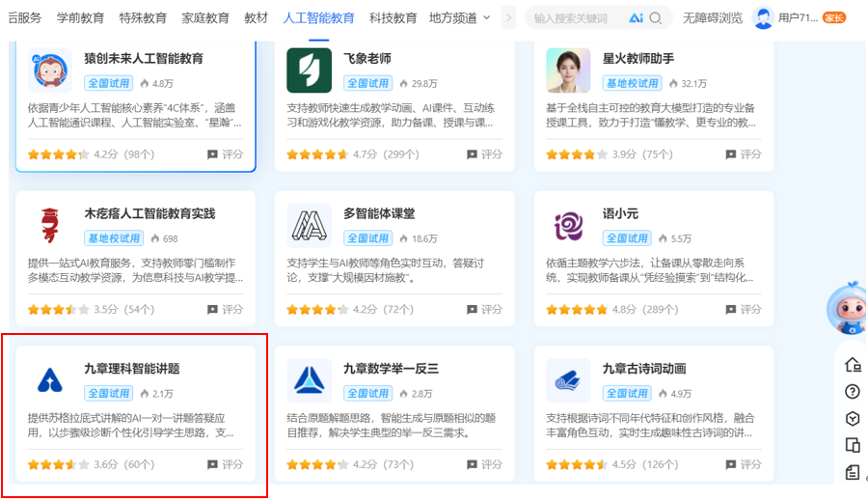Switch to 科技教育 tab
The width and height of the screenshot is (868, 501).
coord(393,18)
